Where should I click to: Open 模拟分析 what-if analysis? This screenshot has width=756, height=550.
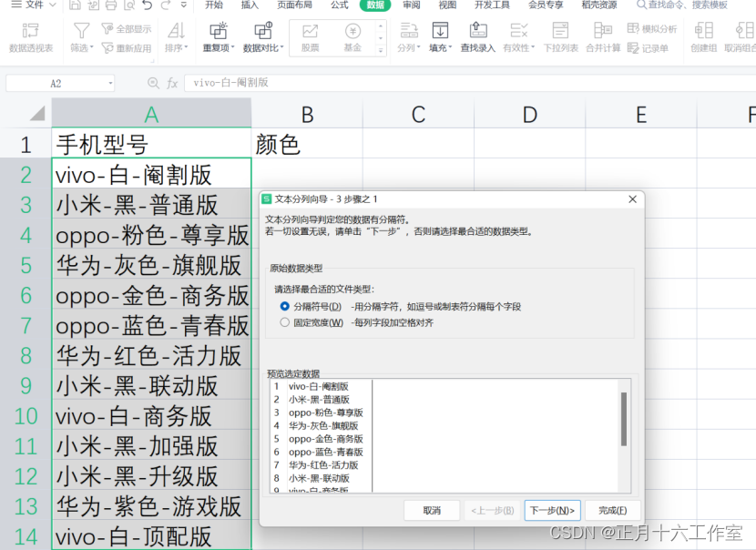pos(652,29)
